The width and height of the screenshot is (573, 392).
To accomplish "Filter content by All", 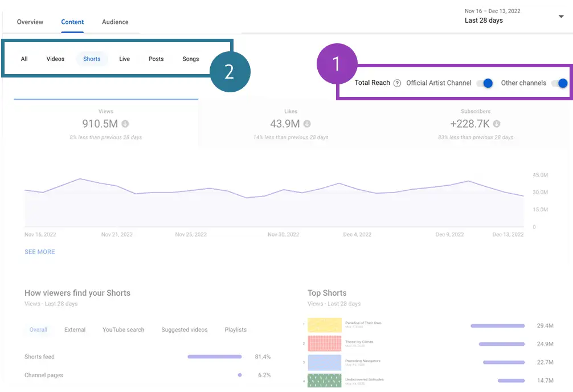I will tap(24, 59).
